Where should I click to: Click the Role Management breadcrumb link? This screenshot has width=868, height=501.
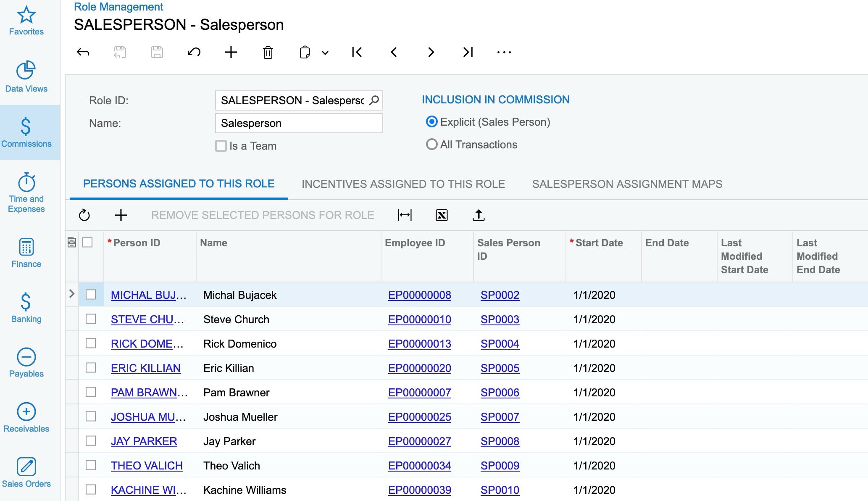(118, 7)
